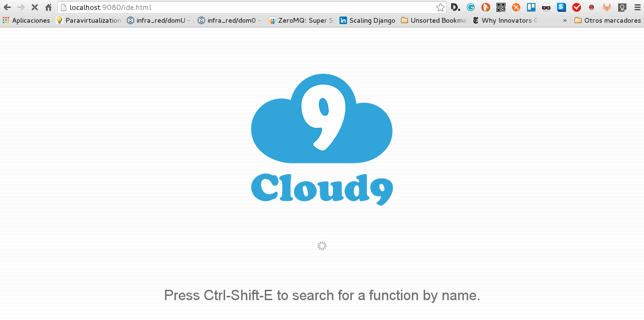Click the Cloud9 wordmark text
This screenshot has height=320, width=644.
322,189
